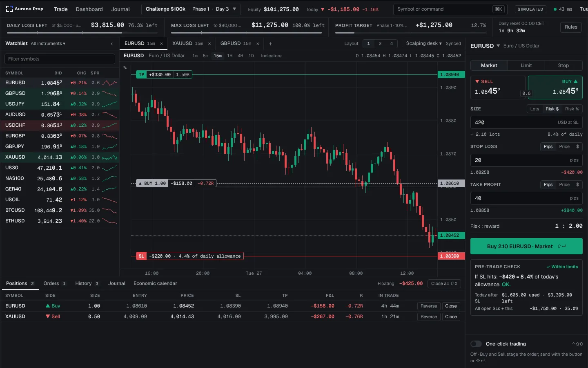Switch size mode to Lots

coord(535,109)
